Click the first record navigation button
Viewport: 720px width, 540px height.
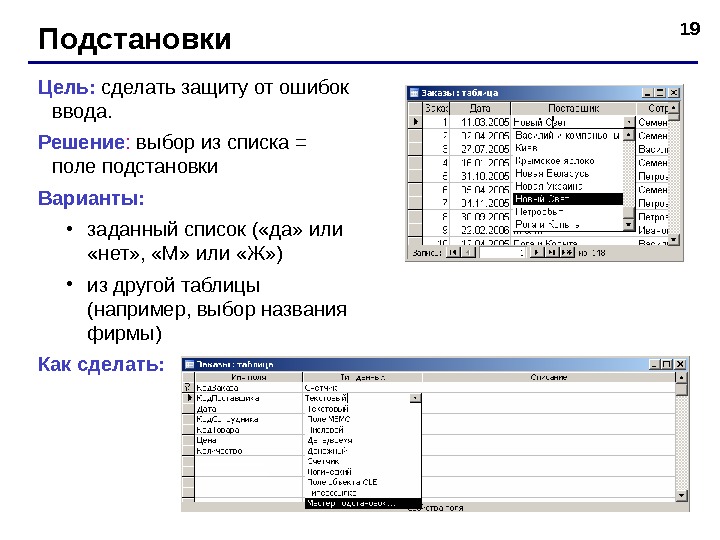(x=453, y=253)
